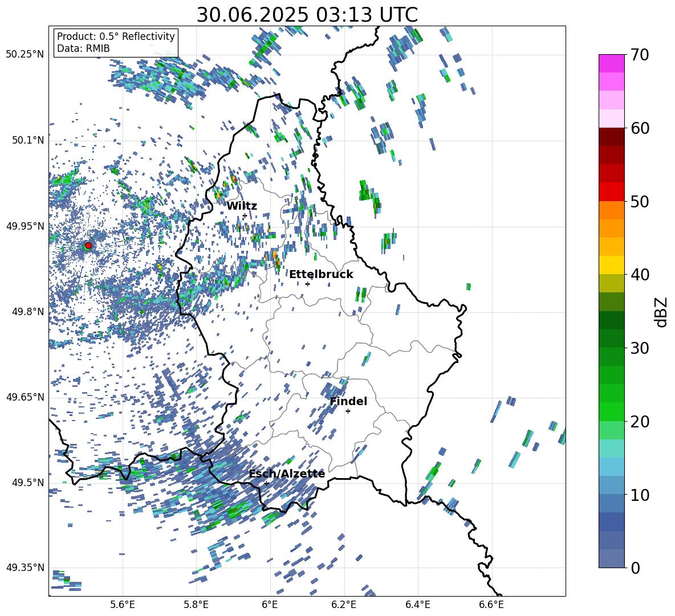Click the 50 value on the colorbar
Screen dimensions: 675x616
tap(640, 202)
